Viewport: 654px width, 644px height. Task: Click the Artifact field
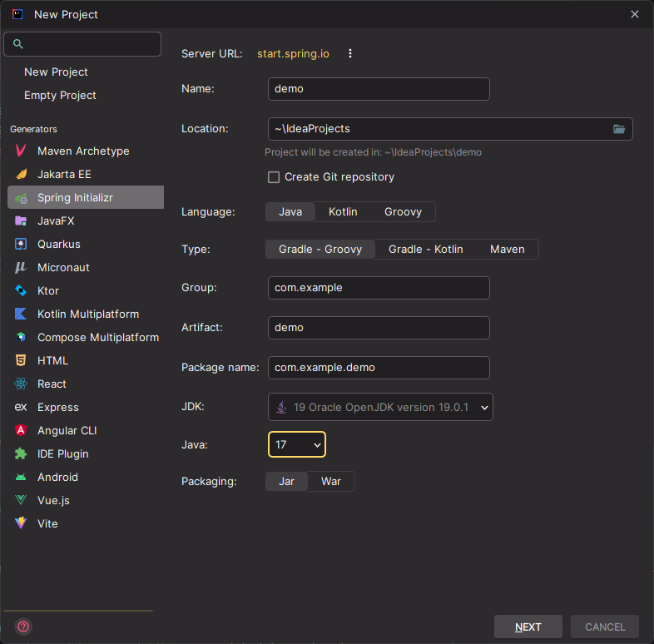pyautogui.click(x=379, y=328)
